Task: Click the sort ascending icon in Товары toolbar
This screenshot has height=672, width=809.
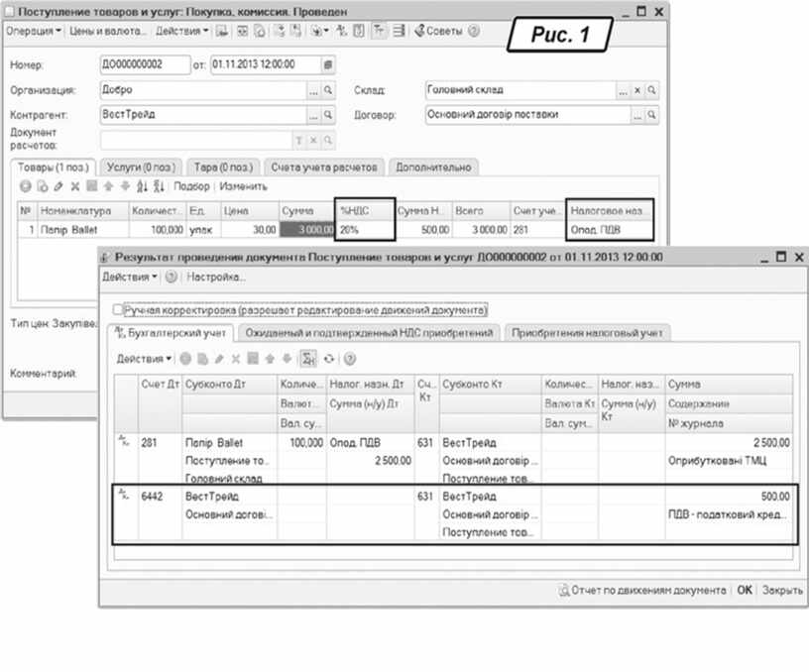Action: click(x=142, y=186)
